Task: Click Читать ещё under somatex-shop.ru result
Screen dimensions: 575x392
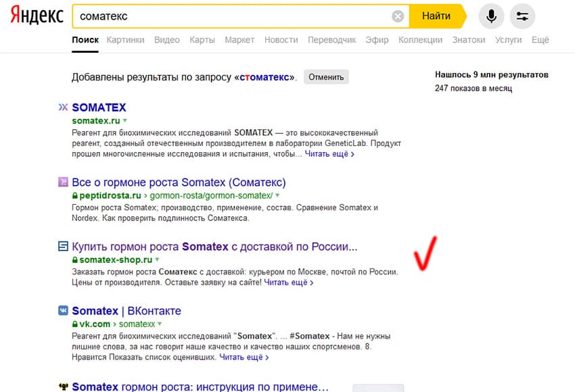Action: coord(289,283)
